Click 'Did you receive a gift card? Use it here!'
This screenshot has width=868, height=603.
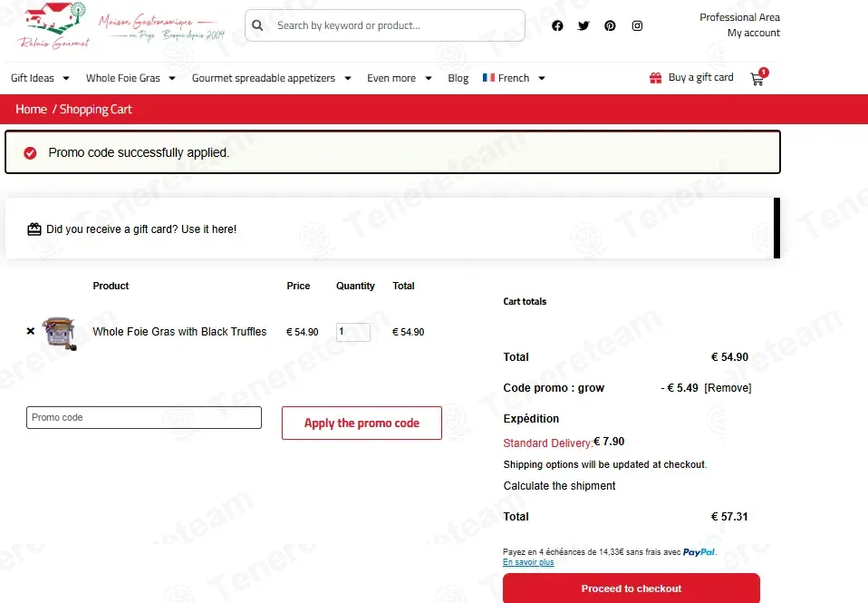pos(141,229)
